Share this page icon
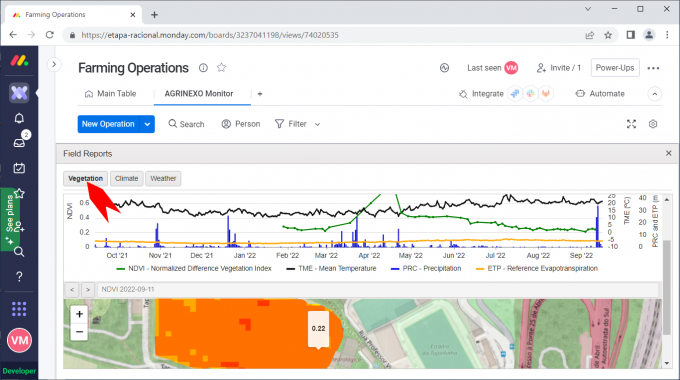 pos(590,35)
